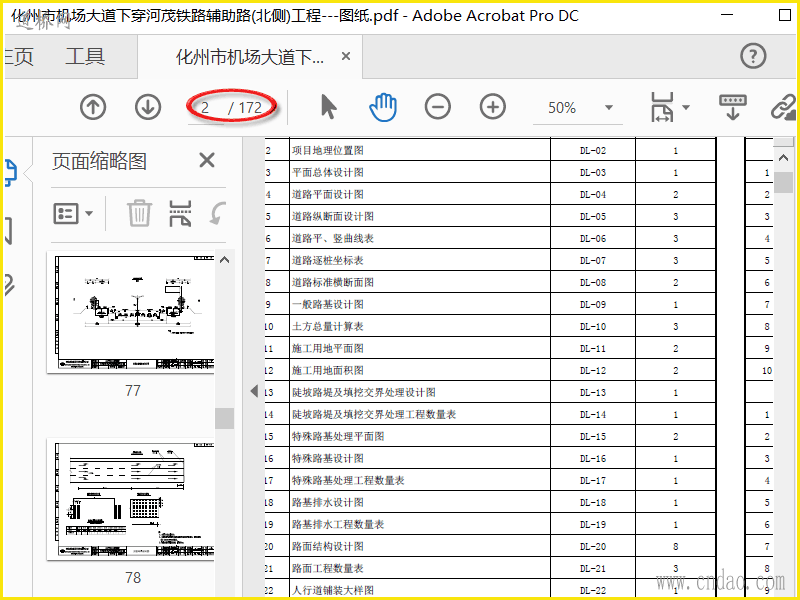Click the row 路面工程数量表
This screenshot has width=800, height=600.
[490, 568]
